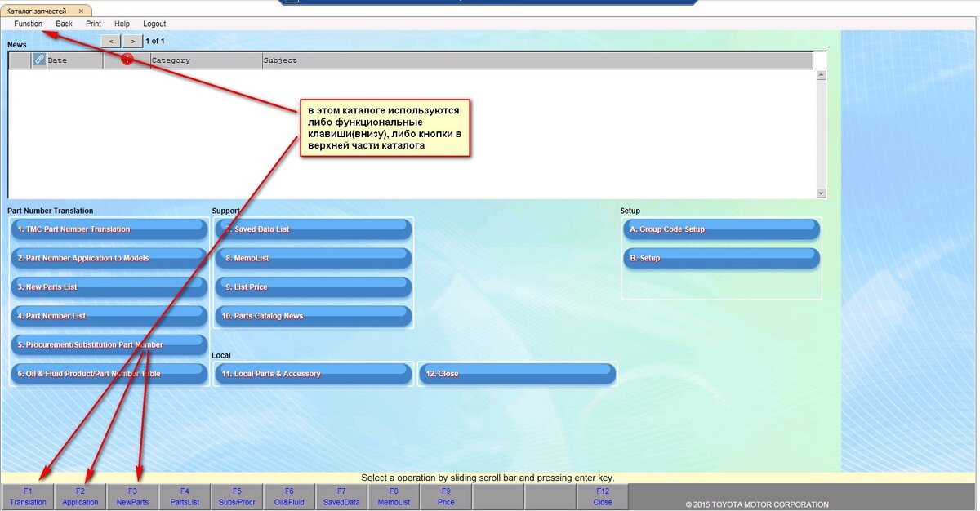Sort news by Category column

tap(206, 60)
